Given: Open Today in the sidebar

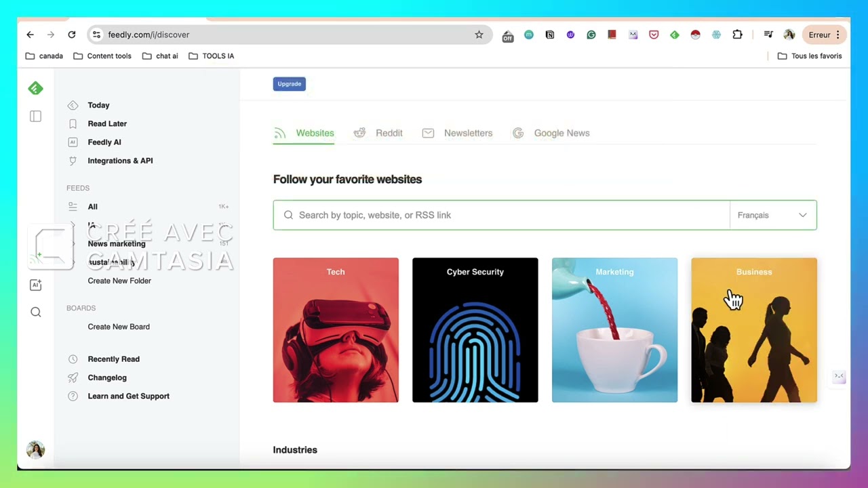Looking at the screenshot, I should click(98, 105).
